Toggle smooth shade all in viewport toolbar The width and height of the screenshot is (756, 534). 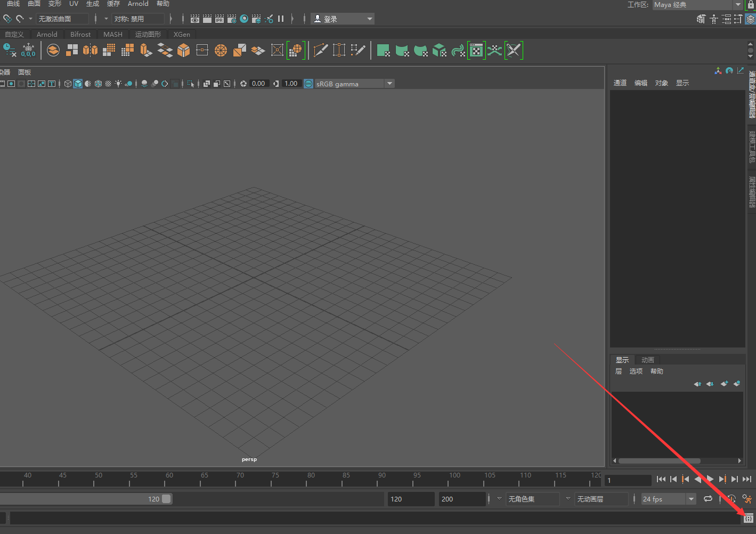pyautogui.click(x=78, y=84)
